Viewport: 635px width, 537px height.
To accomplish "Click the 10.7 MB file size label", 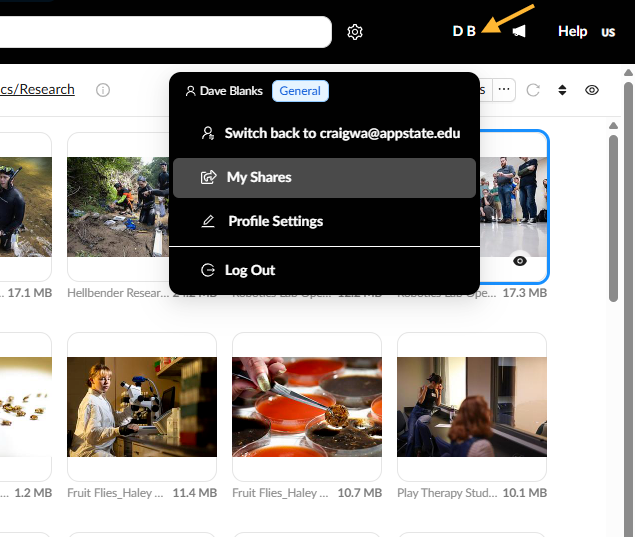I will point(360,493).
